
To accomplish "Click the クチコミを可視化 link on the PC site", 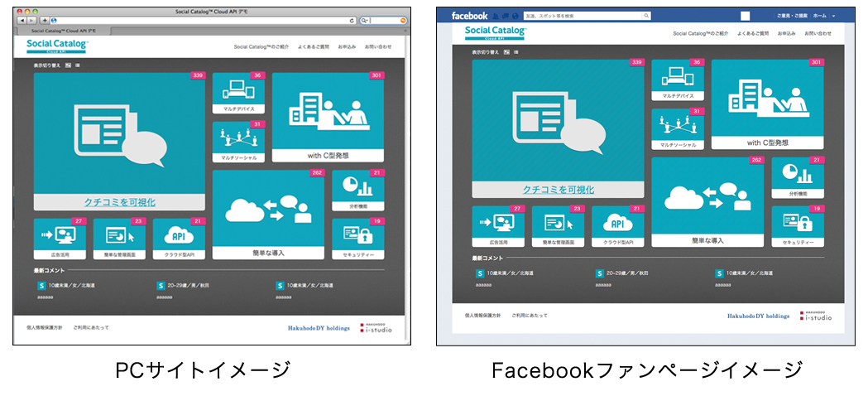I will click(120, 202).
